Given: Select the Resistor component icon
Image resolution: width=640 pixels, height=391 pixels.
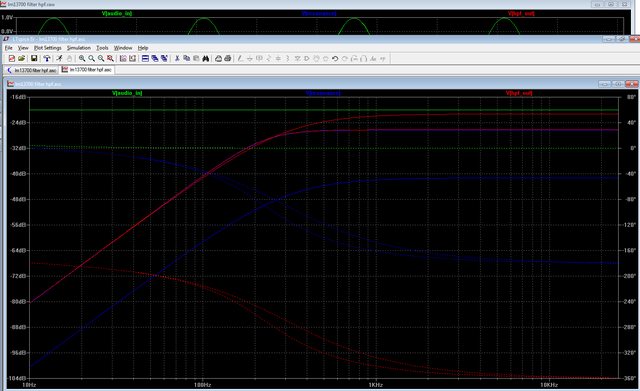Looking at the screenshot, I should (268, 58).
